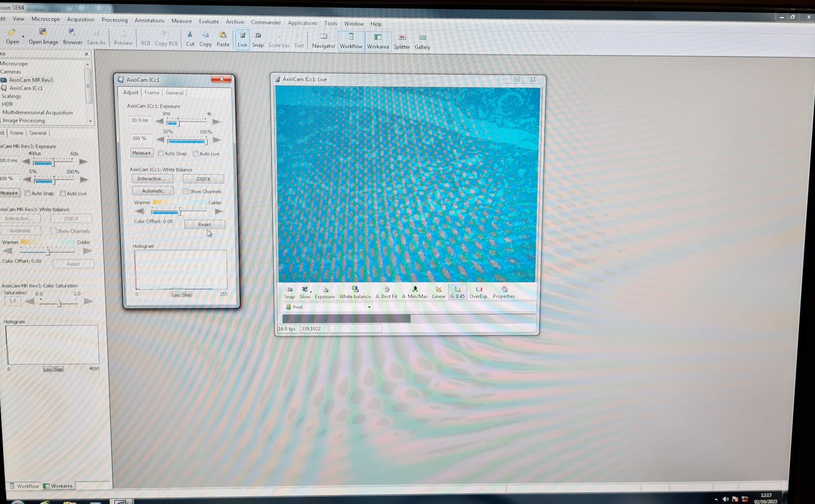The height and width of the screenshot is (504, 815).
Task: Click the Snap icon in main toolbar
Action: [258, 39]
